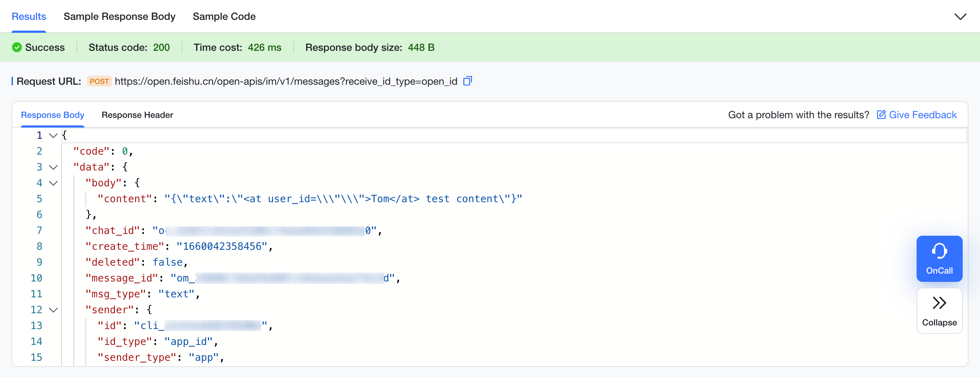Screen dimensions: 980x377
Task: Click the request URL text
Action: point(286,81)
